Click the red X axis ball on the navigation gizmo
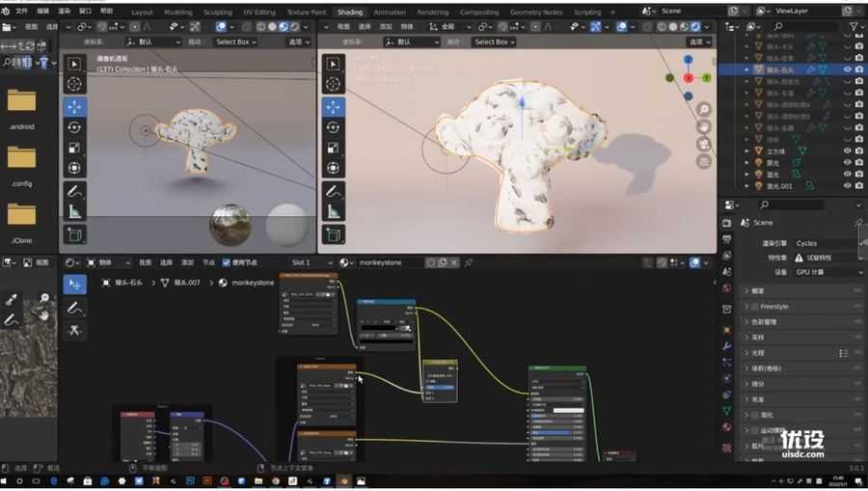The height and width of the screenshot is (491, 868). (x=688, y=78)
